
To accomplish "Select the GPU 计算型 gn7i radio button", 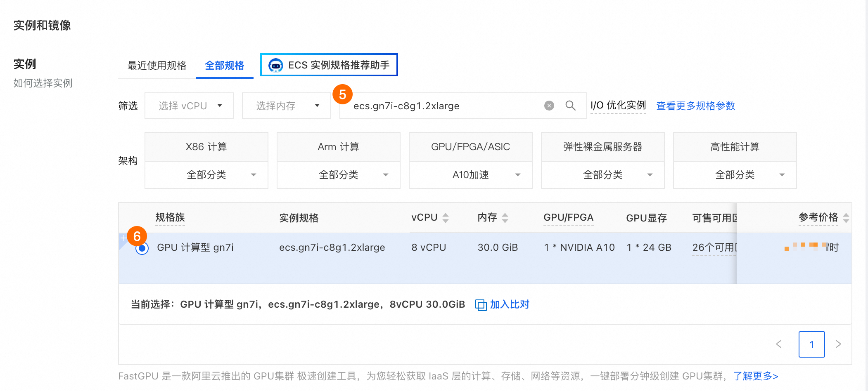I will tap(142, 248).
